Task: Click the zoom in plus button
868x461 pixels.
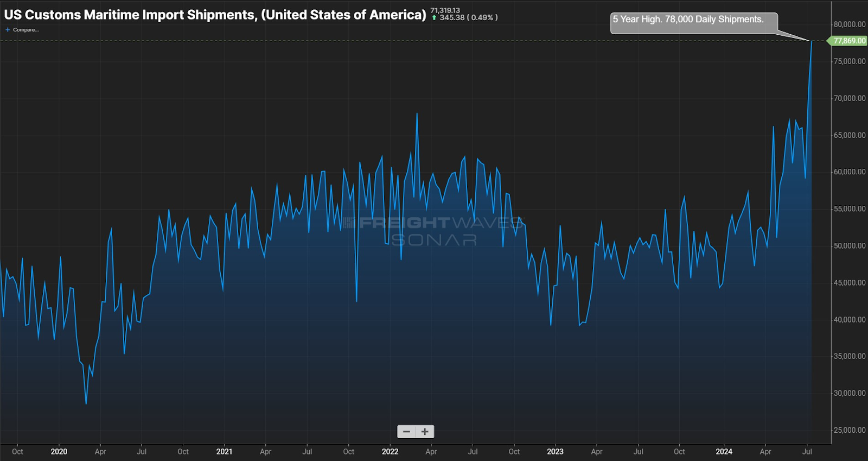Action: pos(425,432)
